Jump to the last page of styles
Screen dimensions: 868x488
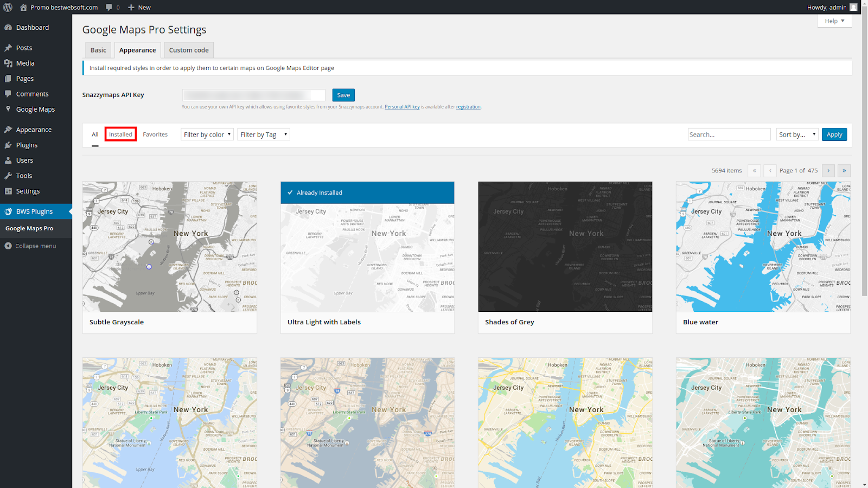tap(844, 170)
